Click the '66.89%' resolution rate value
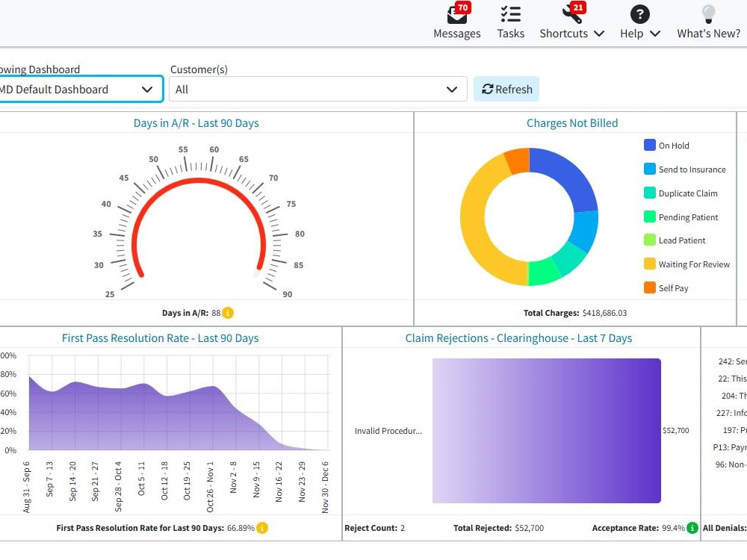This screenshot has width=747, height=560. coord(241,528)
